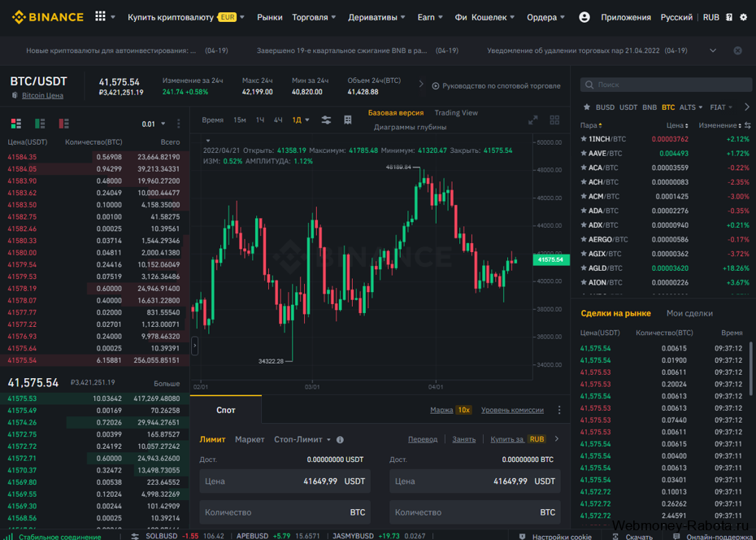Open the Уровень комиссии link

pos(512,411)
